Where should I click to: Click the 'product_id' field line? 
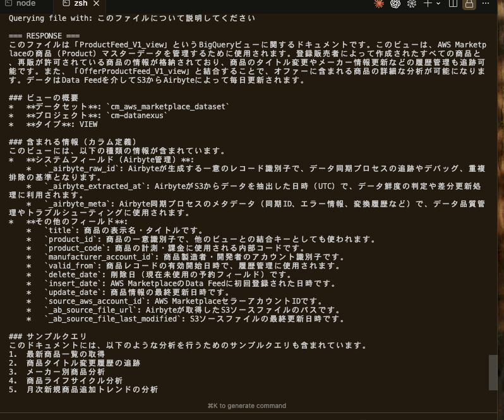click(x=201, y=239)
